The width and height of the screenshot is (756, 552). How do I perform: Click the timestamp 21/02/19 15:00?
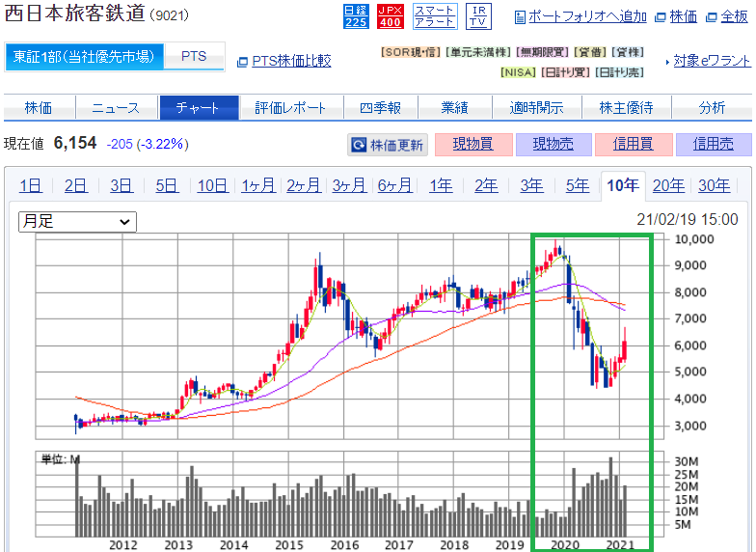[687, 220]
